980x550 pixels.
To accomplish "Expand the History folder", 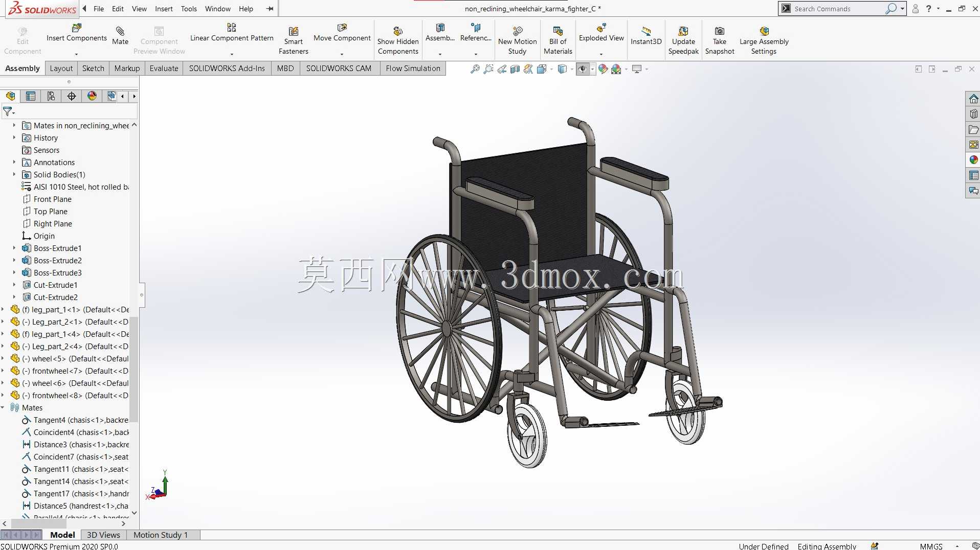I will pos(14,138).
